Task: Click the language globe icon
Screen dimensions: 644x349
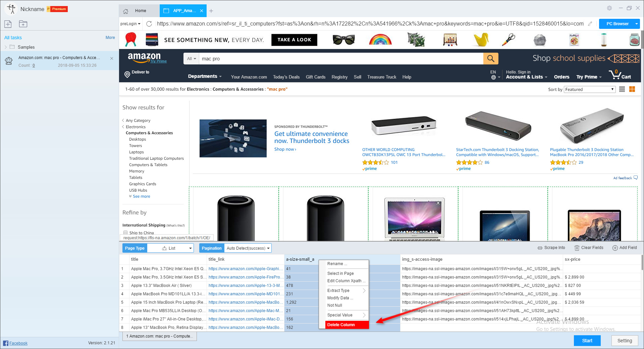Action: point(493,77)
